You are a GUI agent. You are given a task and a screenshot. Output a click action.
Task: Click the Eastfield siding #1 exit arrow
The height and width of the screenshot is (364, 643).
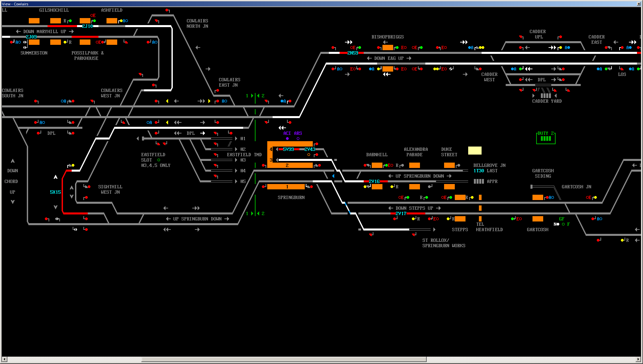tap(236, 139)
